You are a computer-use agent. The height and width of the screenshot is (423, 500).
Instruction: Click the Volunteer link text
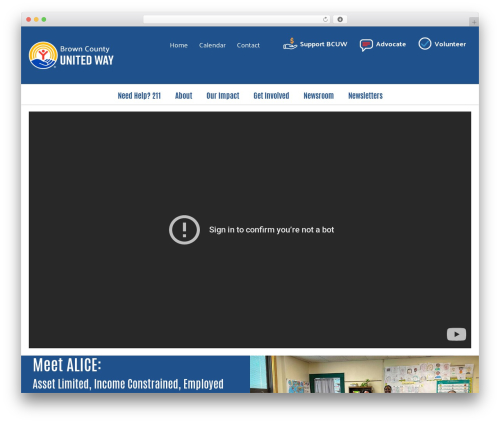coord(450,44)
